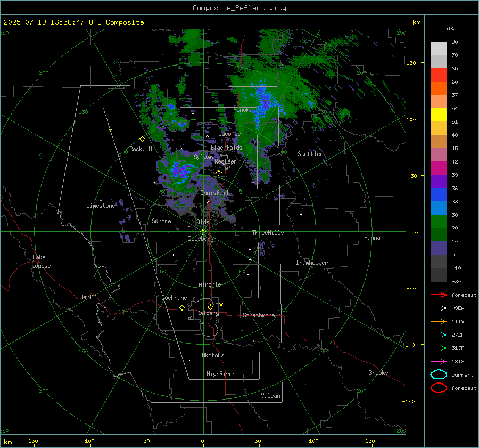
Task: Click the Stettler label
Action: [x=310, y=154]
